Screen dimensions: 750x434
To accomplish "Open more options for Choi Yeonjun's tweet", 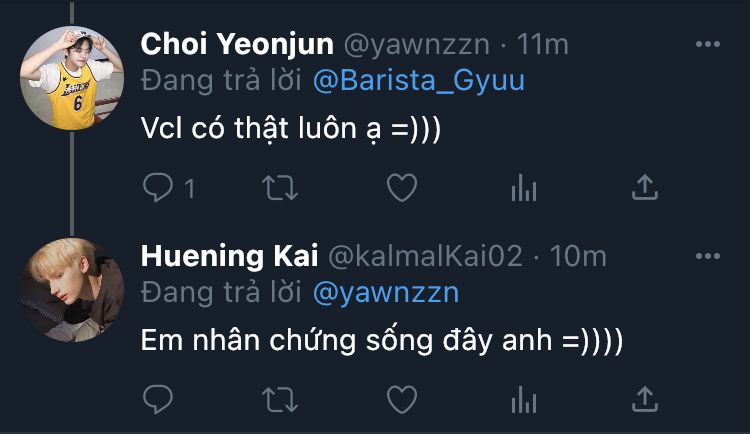I will coord(707,44).
